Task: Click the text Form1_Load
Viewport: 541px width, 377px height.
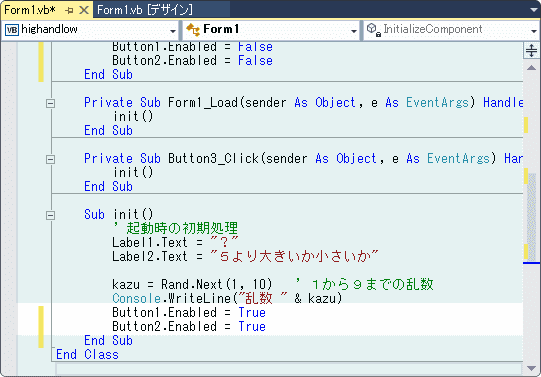Action: pyautogui.click(x=203, y=103)
